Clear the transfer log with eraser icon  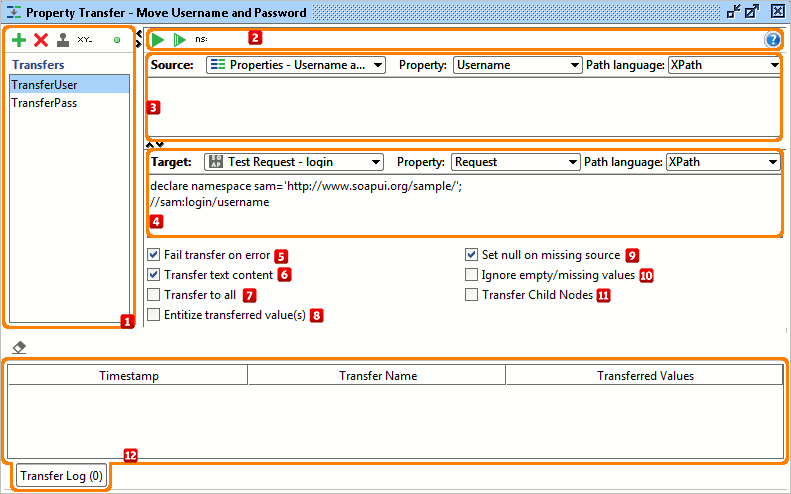19,348
